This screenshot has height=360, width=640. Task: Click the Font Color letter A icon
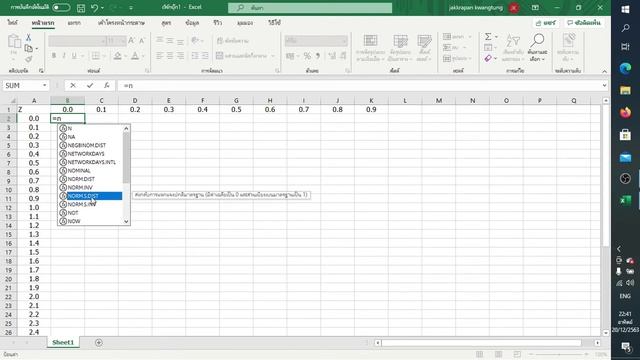(135, 56)
